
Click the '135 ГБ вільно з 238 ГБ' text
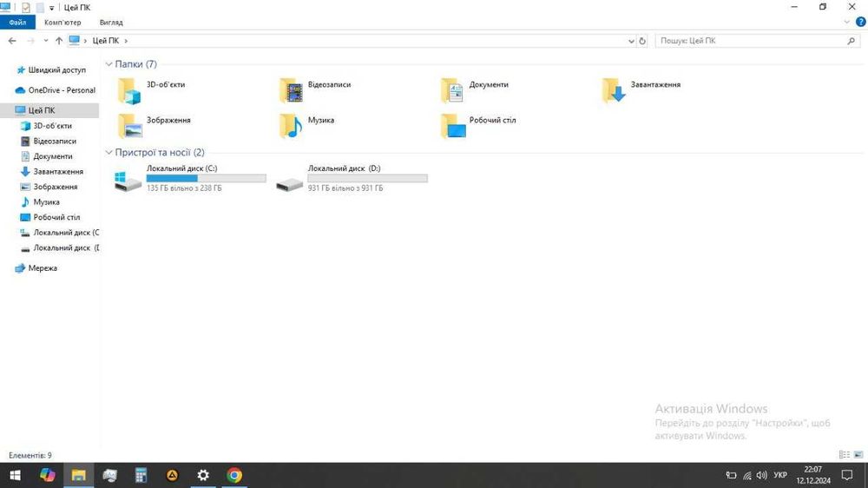(184, 188)
